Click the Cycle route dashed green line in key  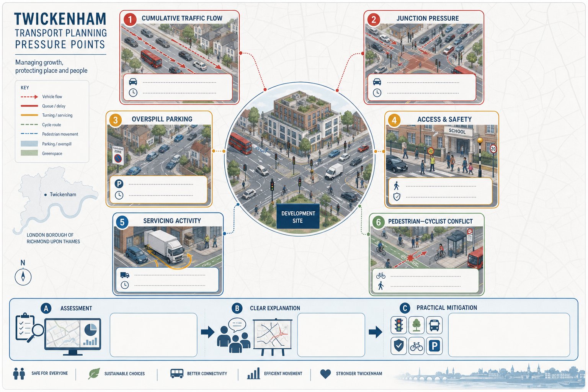[29, 125]
